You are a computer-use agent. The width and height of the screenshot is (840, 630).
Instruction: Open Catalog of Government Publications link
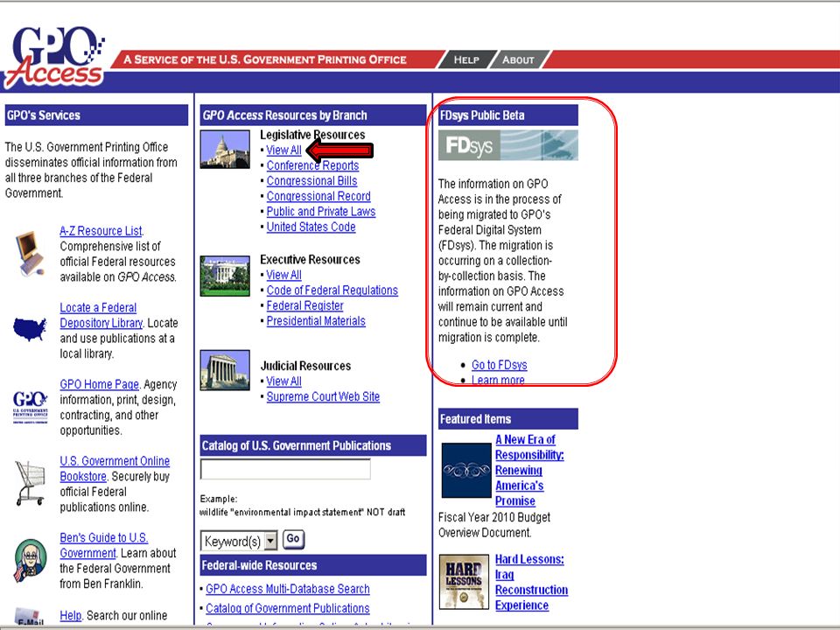click(x=288, y=609)
